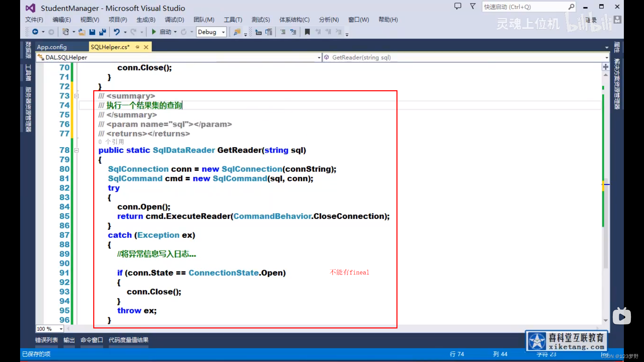Click the notifications filter funnel icon
This screenshot has height=362, width=644.
click(473, 6)
